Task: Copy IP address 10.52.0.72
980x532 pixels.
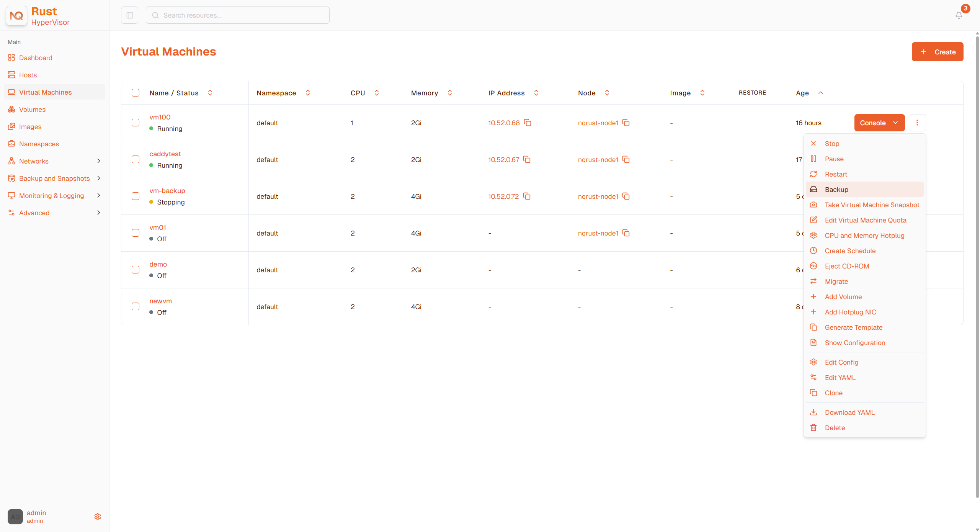Action: click(x=527, y=196)
